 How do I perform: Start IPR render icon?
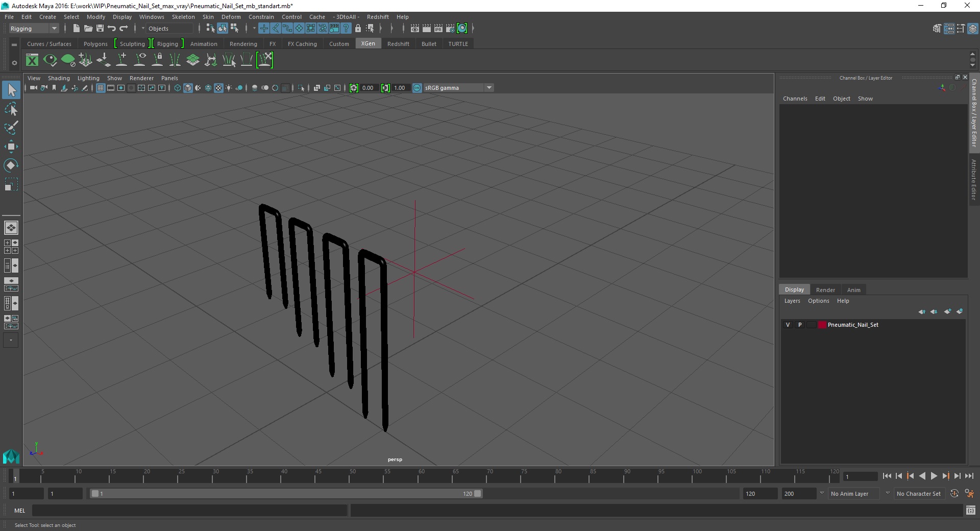pyautogui.click(x=438, y=29)
